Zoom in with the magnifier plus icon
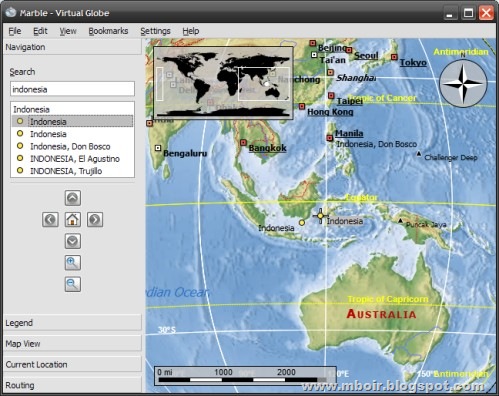This screenshot has height=396, width=499. coord(73,263)
